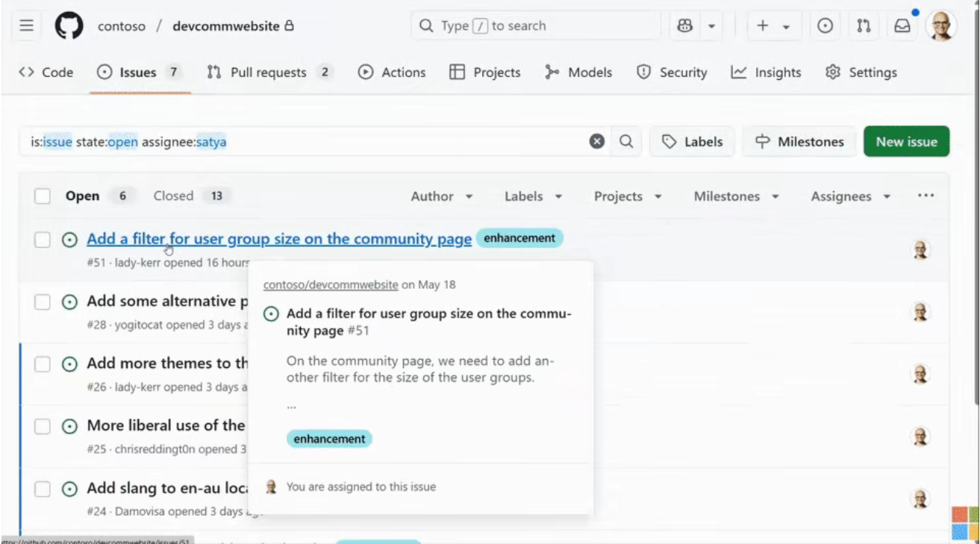Switch to the Actions tab
This screenshot has height=544, width=980.
392,72
